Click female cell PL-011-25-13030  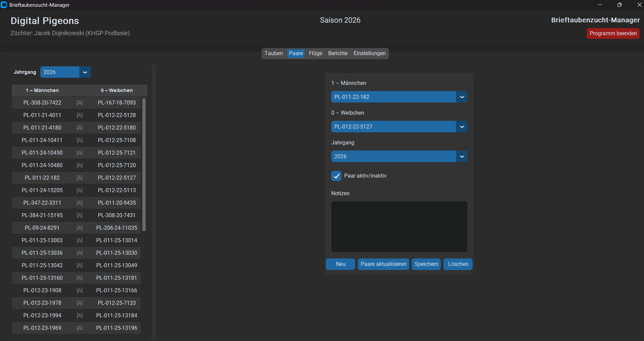click(117, 253)
